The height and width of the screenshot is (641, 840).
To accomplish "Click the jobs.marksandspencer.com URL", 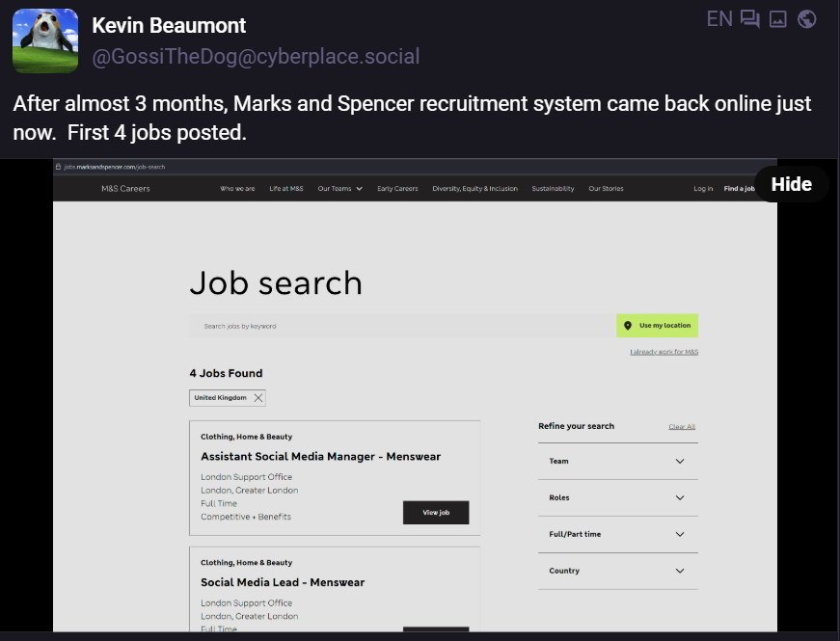I will click(115, 167).
